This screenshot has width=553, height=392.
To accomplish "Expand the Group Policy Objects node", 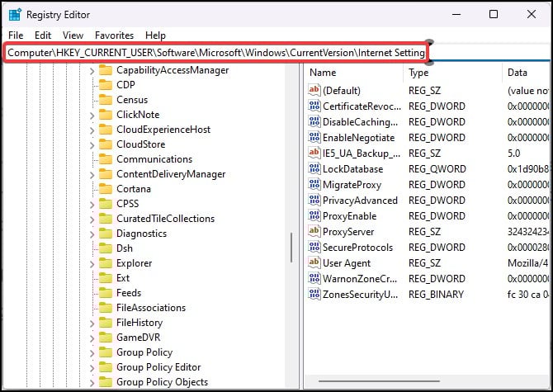I will 92,383.
